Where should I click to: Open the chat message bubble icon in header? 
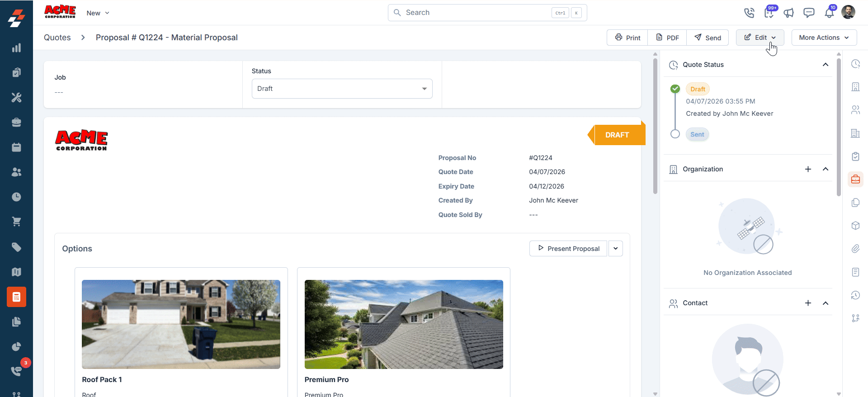coord(809,13)
